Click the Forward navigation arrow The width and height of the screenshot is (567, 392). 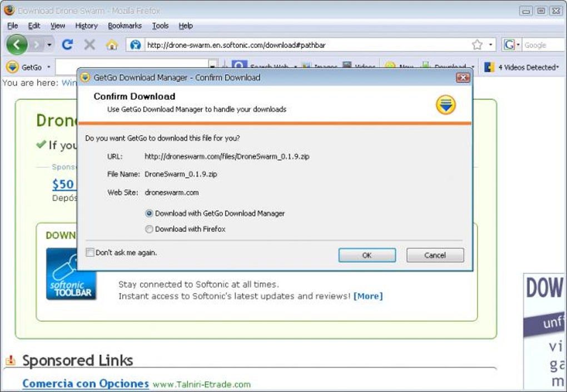coord(36,45)
